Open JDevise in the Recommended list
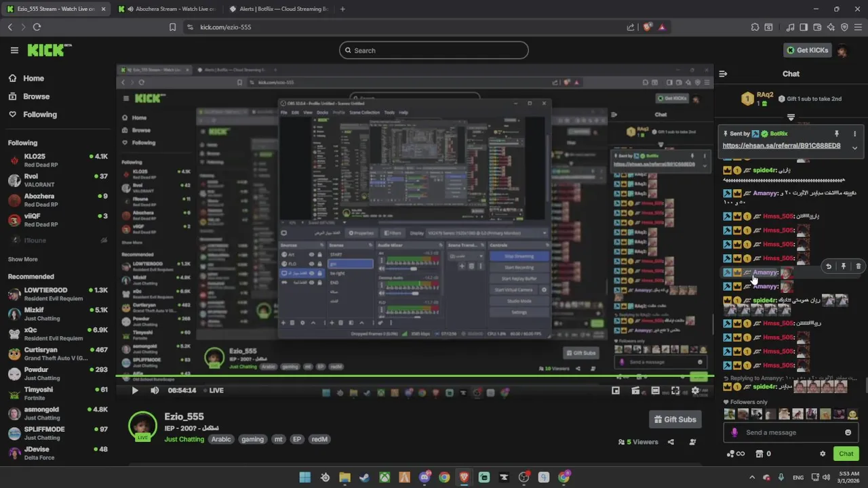The image size is (868, 488). (57, 452)
